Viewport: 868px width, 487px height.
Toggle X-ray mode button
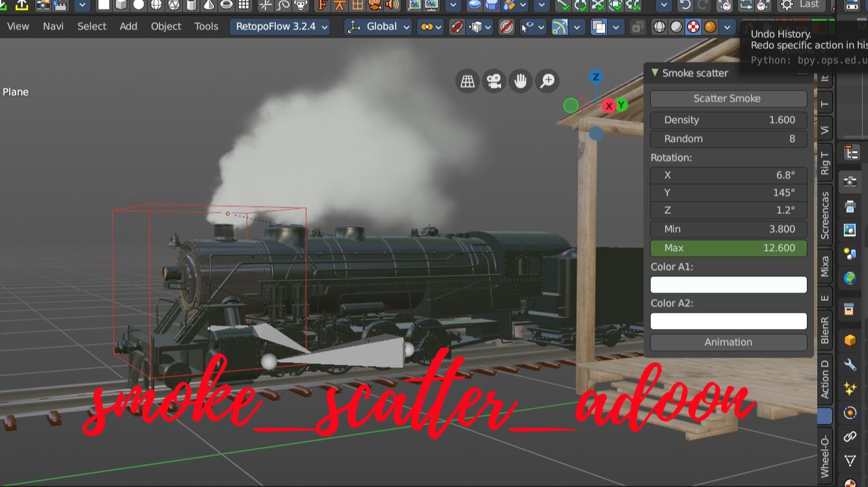(638, 27)
